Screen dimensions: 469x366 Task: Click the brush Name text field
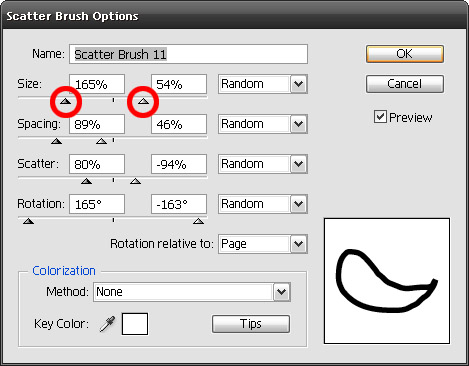(188, 54)
